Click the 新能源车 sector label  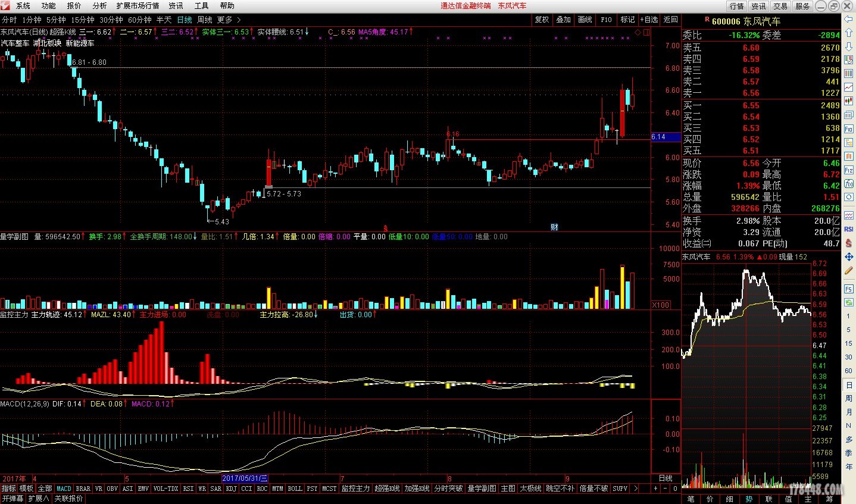(x=80, y=43)
